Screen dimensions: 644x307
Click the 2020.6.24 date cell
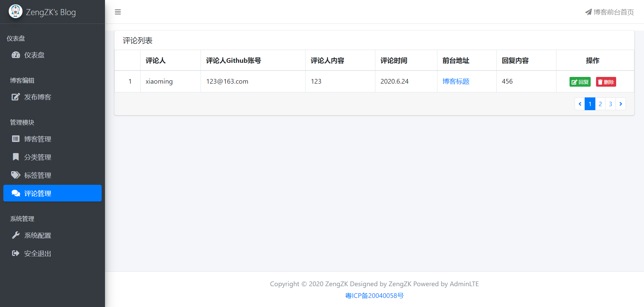coord(406,81)
